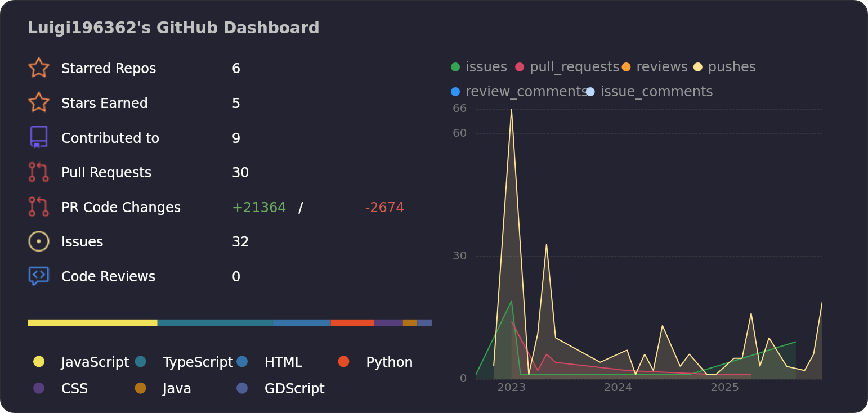Screen dimensions: 868x413
Task: Click the Contributed to repository icon
Action: 38,137
